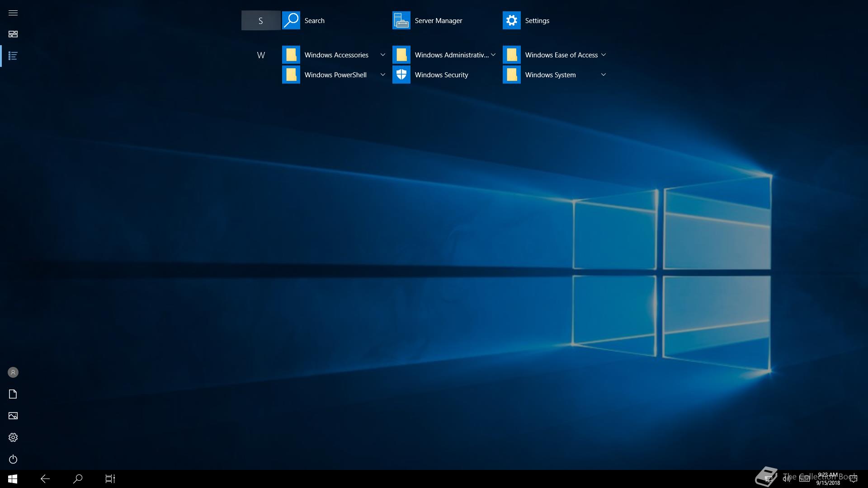Click the Windows Administrativ... label
The image size is (868, 488).
pyautogui.click(x=452, y=55)
